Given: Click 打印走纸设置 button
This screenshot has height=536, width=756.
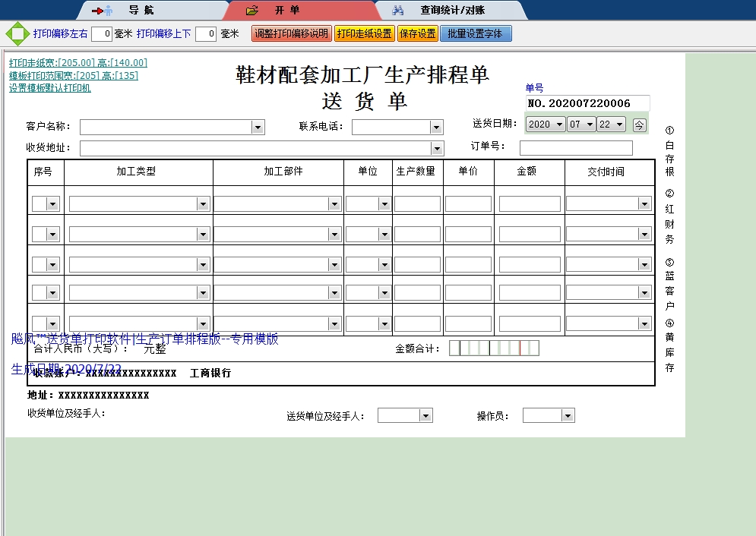Looking at the screenshot, I should tap(364, 34).
